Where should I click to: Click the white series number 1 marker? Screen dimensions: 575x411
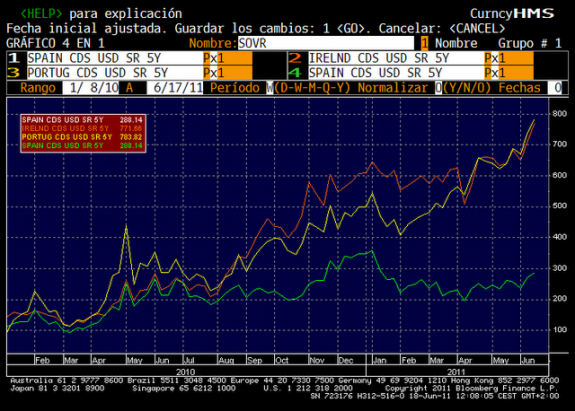click(x=14, y=58)
